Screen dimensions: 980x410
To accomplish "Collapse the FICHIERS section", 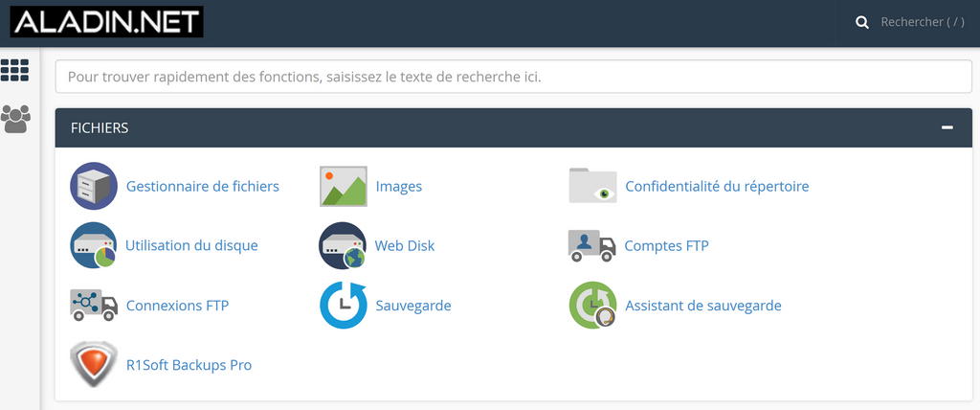I will [x=947, y=127].
